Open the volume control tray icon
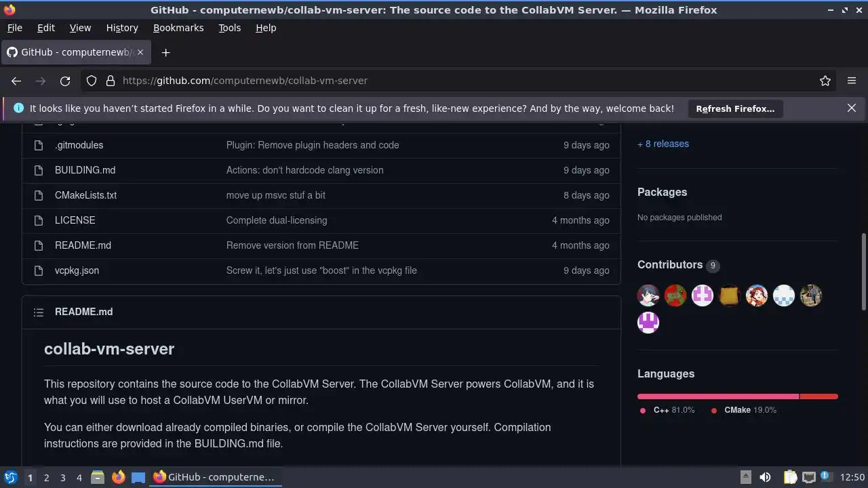Screen dimensions: 868x488 [765, 477]
